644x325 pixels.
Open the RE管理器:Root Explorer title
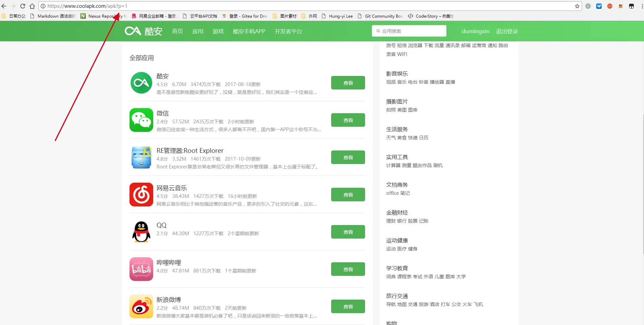(190, 150)
